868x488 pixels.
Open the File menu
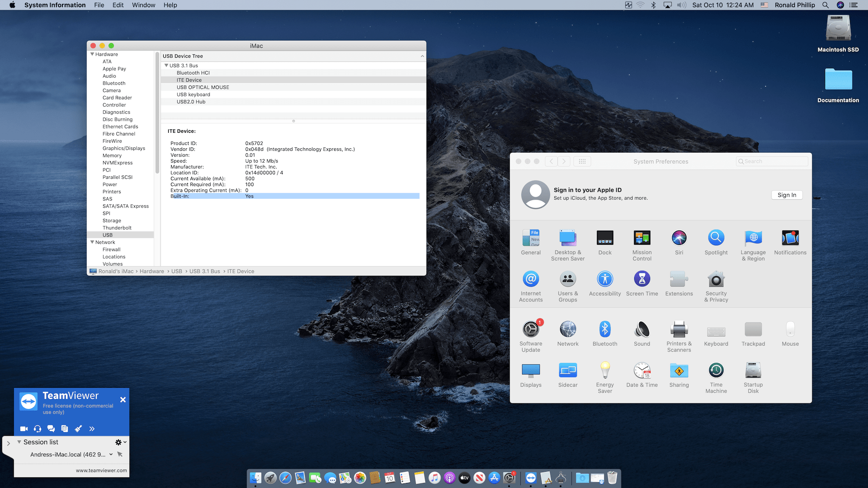click(x=99, y=5)
